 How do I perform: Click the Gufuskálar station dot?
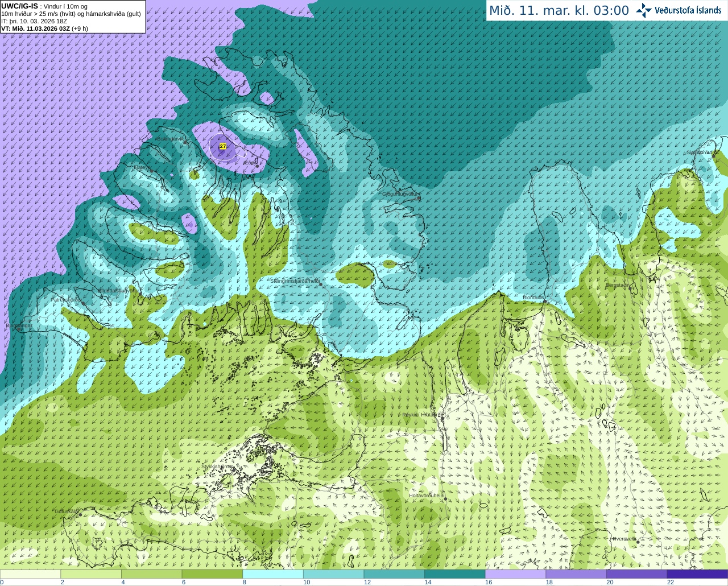80,515
